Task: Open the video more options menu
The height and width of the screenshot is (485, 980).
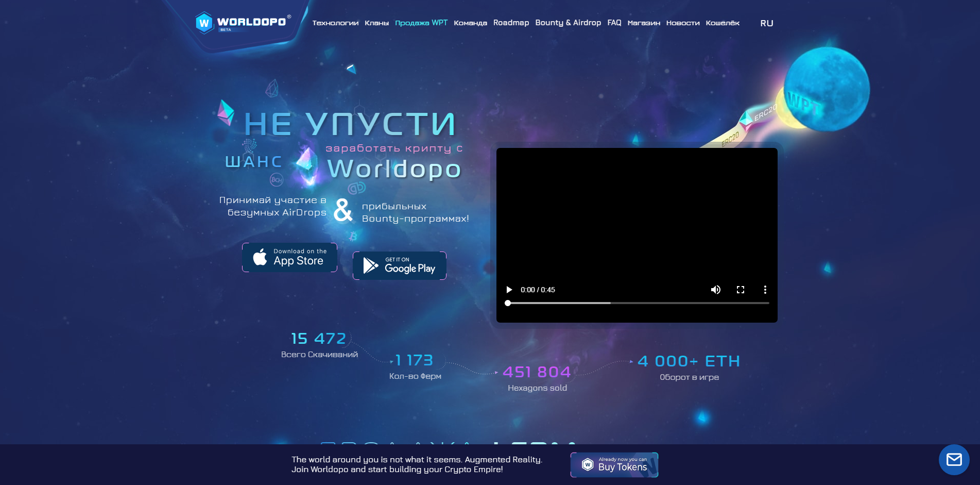Action: 765,290
